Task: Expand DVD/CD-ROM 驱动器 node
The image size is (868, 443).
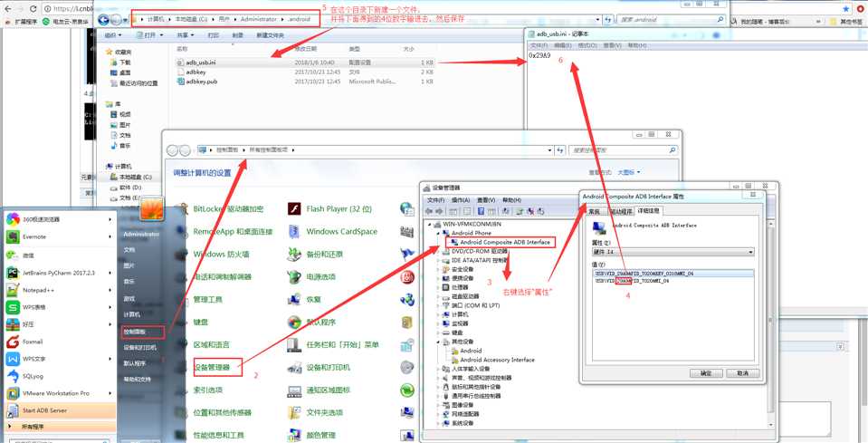Action: pos(438,252)
